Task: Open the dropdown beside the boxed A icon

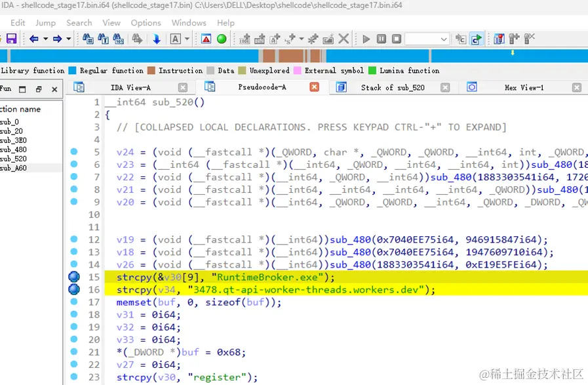Action: (187, 39)
